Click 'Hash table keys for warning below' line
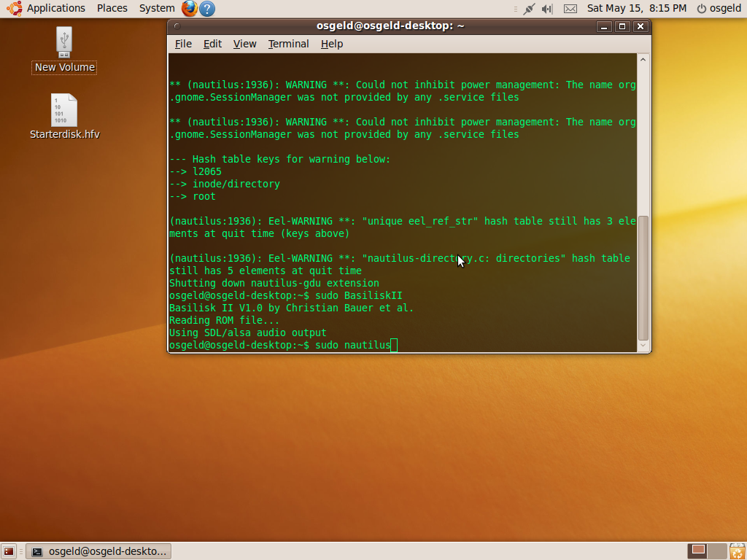The image size is (747, 560). (x=279, y=160)
